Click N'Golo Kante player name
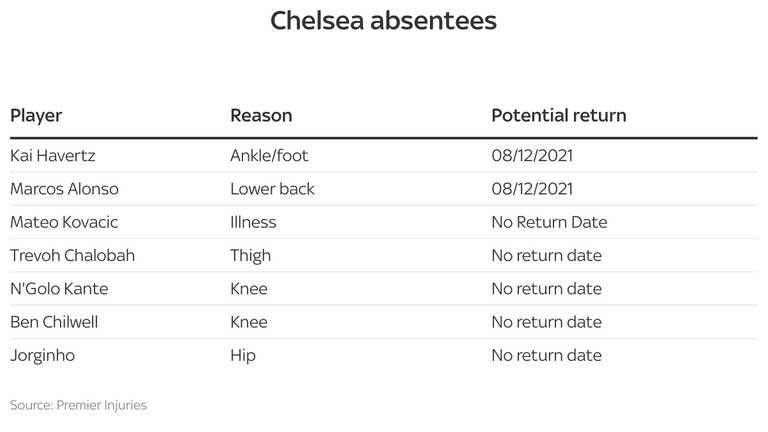 pos(59,289)
